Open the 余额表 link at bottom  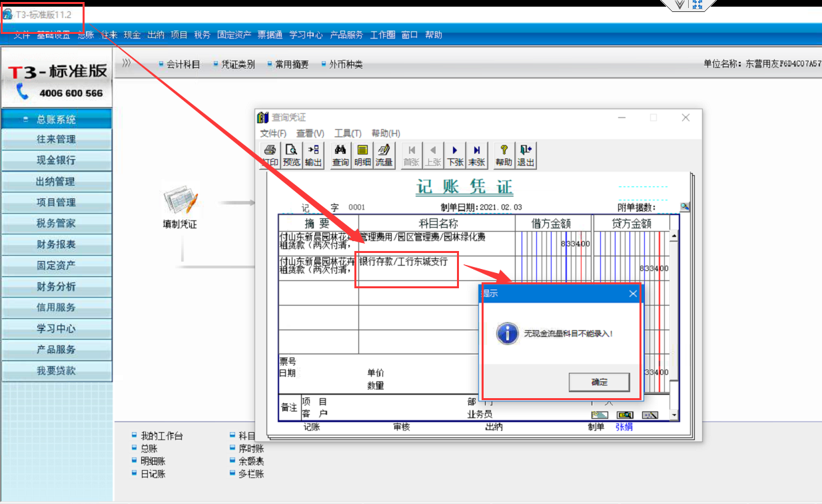tap(251, 461)
